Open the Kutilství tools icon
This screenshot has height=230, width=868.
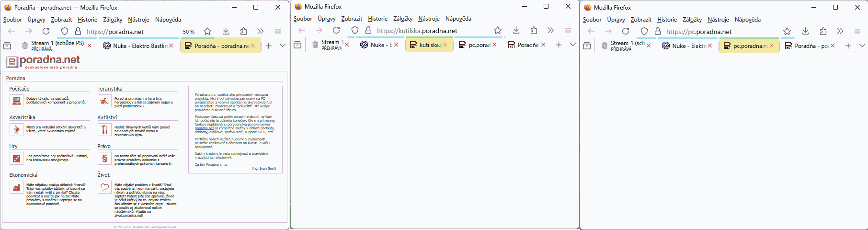click(104, 129)
